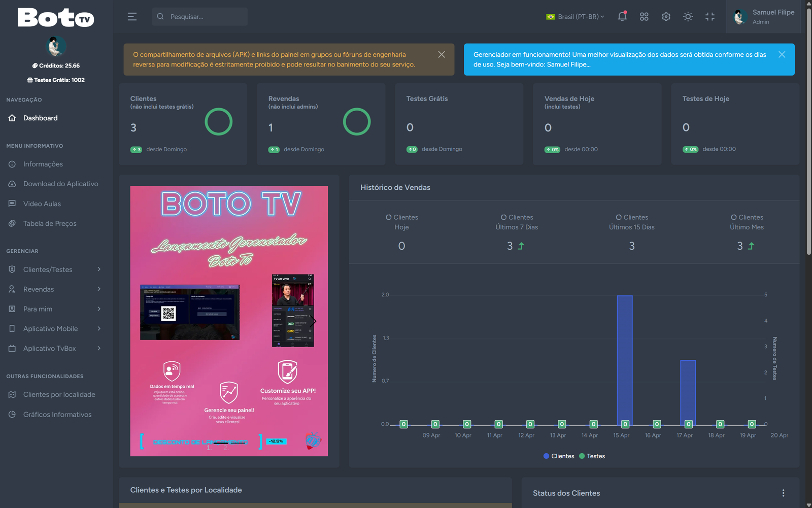
Task: Click the Pesquisar search field
Action: (x=200, y=17)
